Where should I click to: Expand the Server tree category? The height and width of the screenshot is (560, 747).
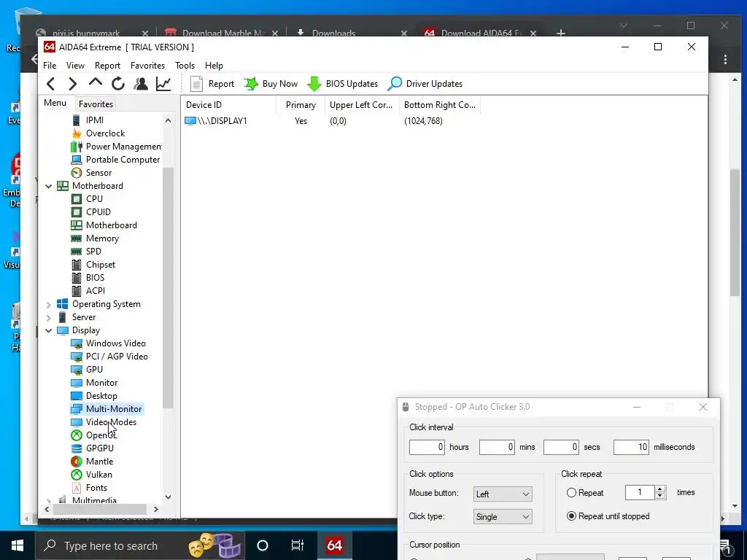pyautogui.click(x=49, y=317)
